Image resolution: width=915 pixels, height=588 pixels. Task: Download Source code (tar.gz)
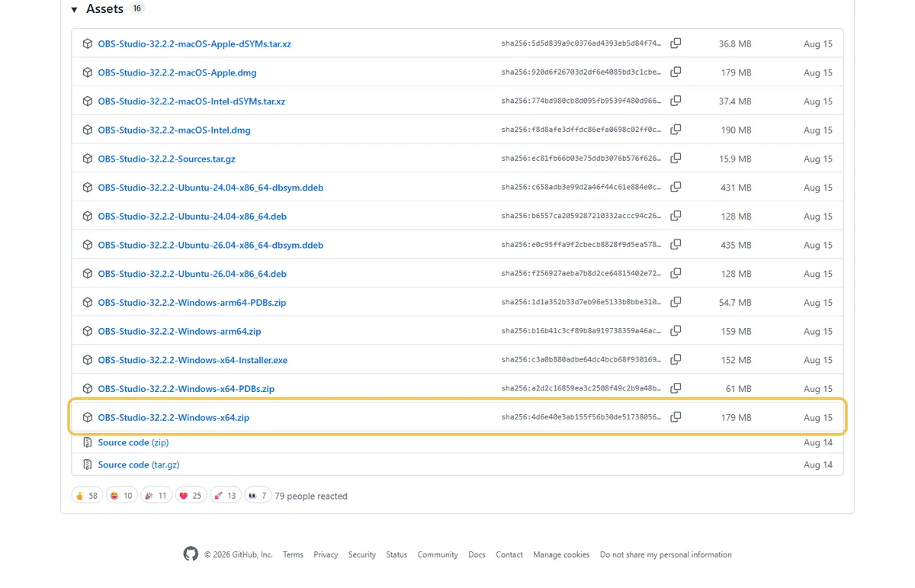coord(139,464)
